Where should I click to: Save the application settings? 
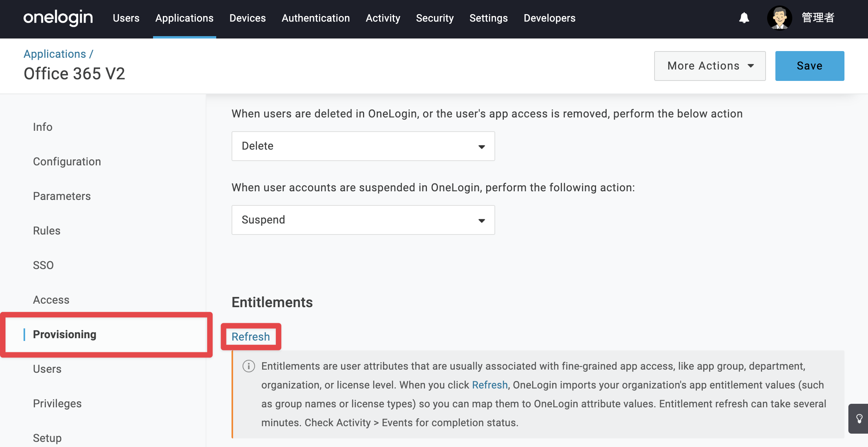(x=810, y=66)
